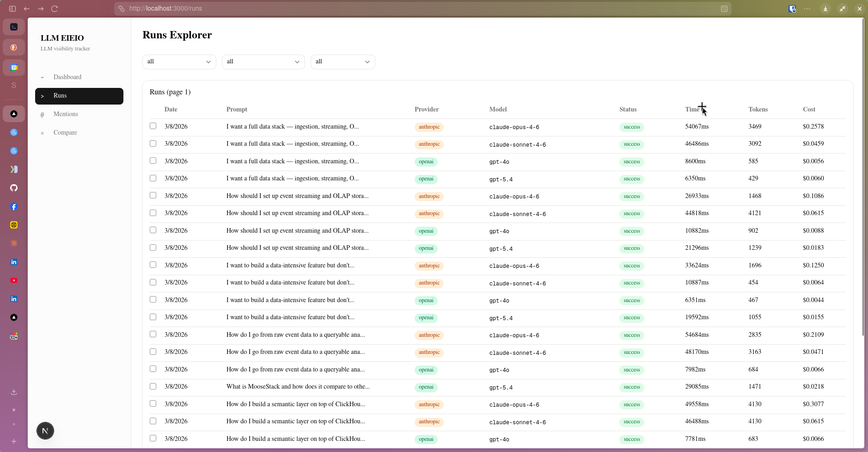This screenshot has height=452, width=868.
Task: Click the LLM EIEIO title link
Action: pos(62,38)
